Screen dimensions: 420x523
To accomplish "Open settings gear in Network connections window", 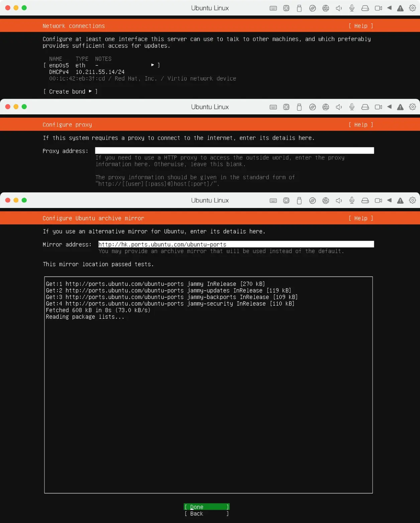I will click(x=413, y=8).
